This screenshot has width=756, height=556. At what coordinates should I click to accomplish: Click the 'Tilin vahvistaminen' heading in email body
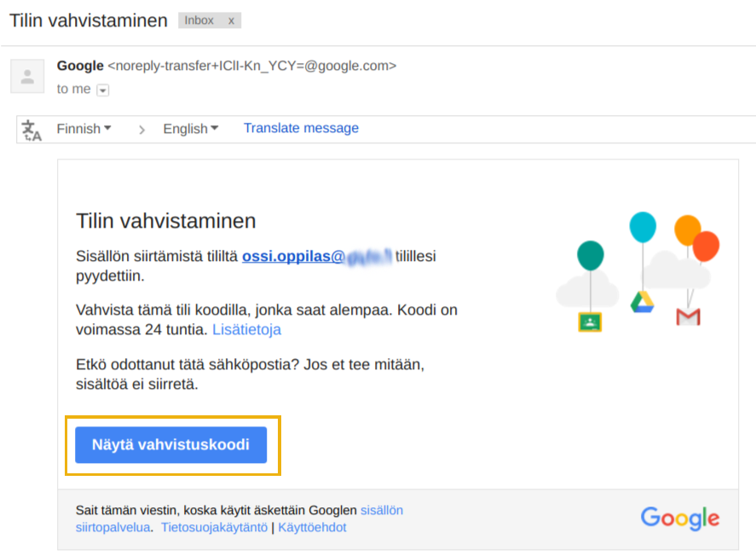[x=166, y=221]
